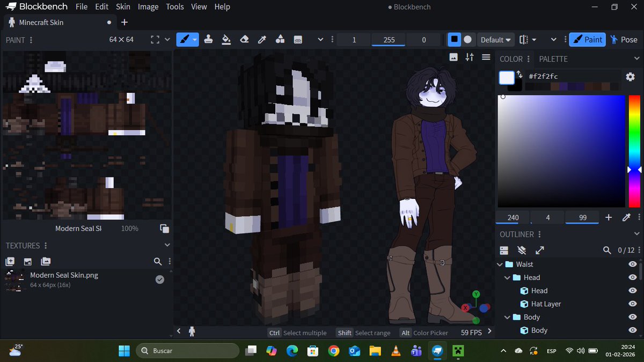The height and width of the screenshot is (362, 644).
Task: Hide the Waist group
Action: [632, 264]
